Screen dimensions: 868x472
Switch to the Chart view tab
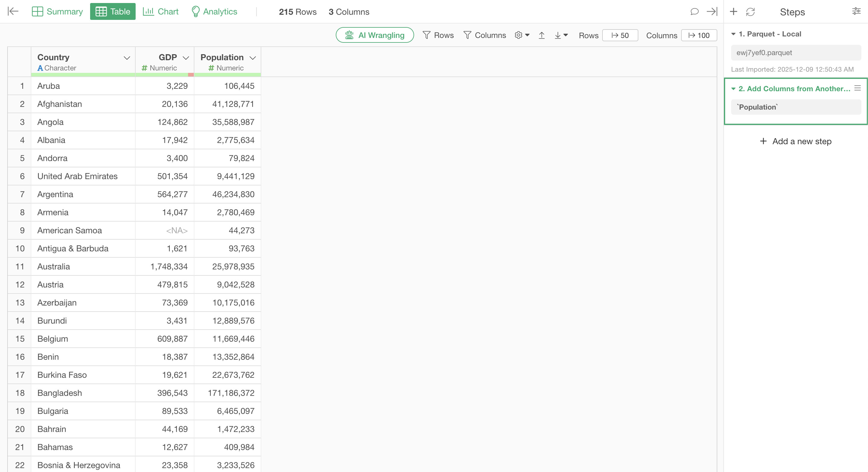[x=161, y=12]
